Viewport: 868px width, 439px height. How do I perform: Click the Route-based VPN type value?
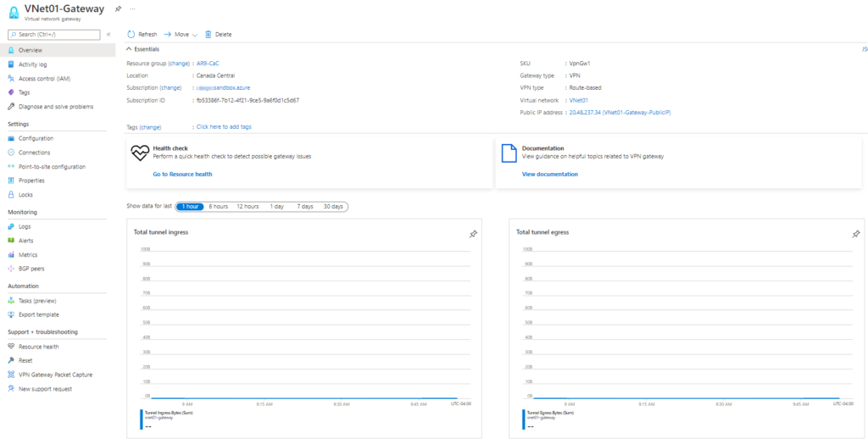coord(585,88)
